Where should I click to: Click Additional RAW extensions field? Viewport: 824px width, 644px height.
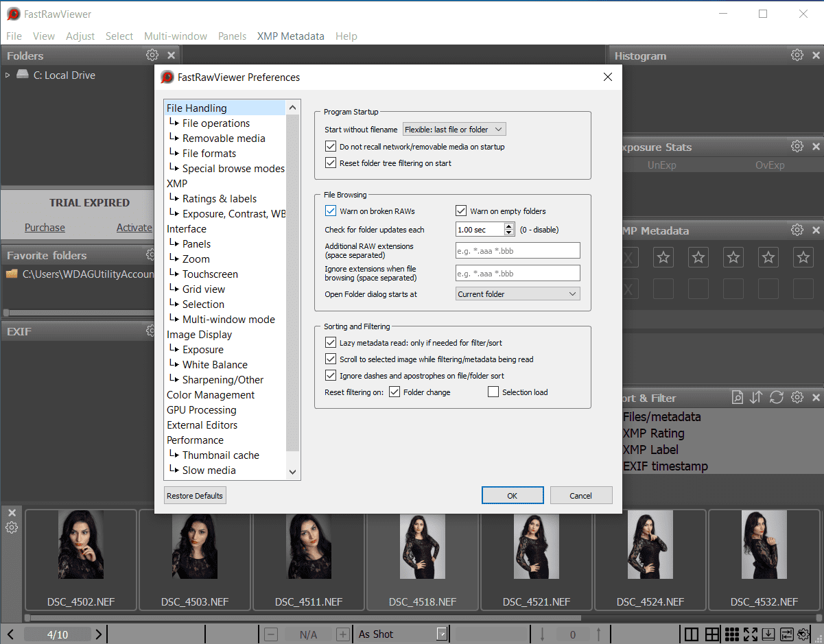(518, 250)
